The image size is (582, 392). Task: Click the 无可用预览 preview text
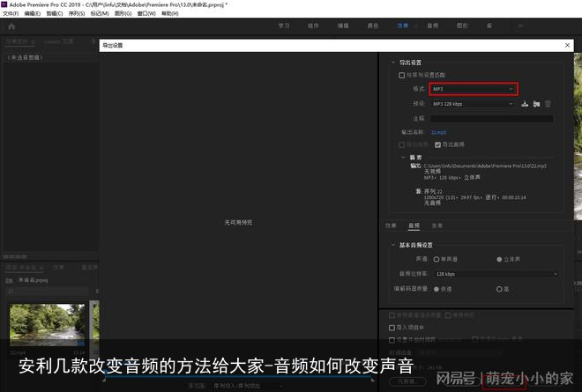(238, 222)
